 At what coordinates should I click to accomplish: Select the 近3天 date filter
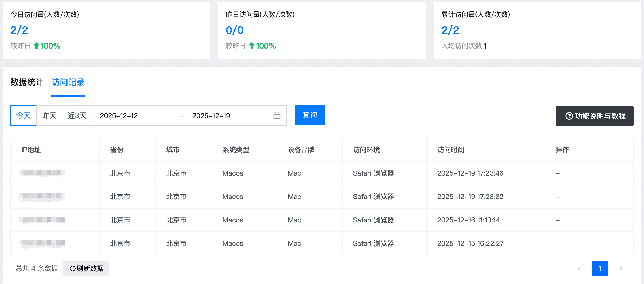[x=77, y=115]
